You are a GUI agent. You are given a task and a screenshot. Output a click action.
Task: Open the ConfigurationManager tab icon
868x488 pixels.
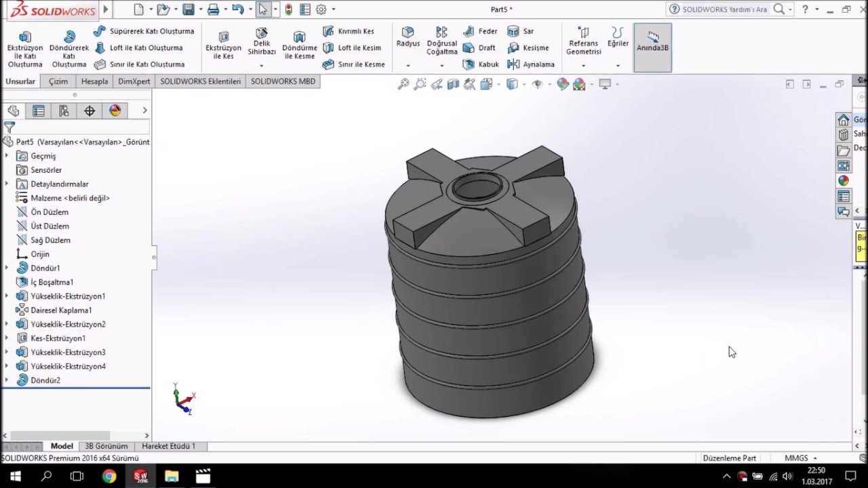click(x=64, y=110)
